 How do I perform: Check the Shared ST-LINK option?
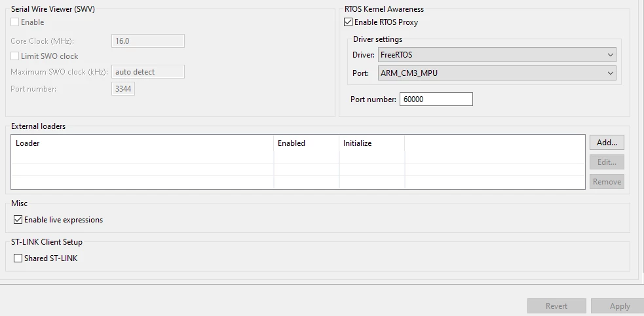click(18, 258)
